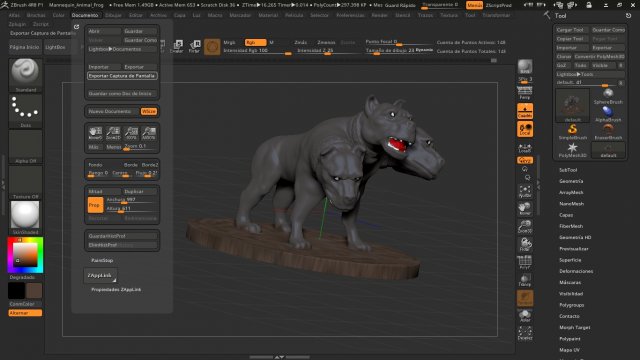Expand the Máscaras section
The width and height of the screenshot is (640, 360).
pos(570,282)
